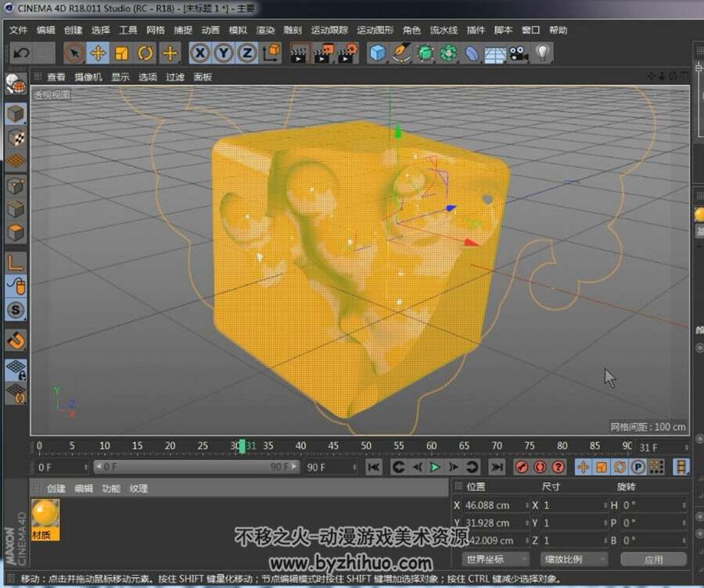Open viewport 显示 menu
Viewport: 704px width, 588px height.
point(120,77)
